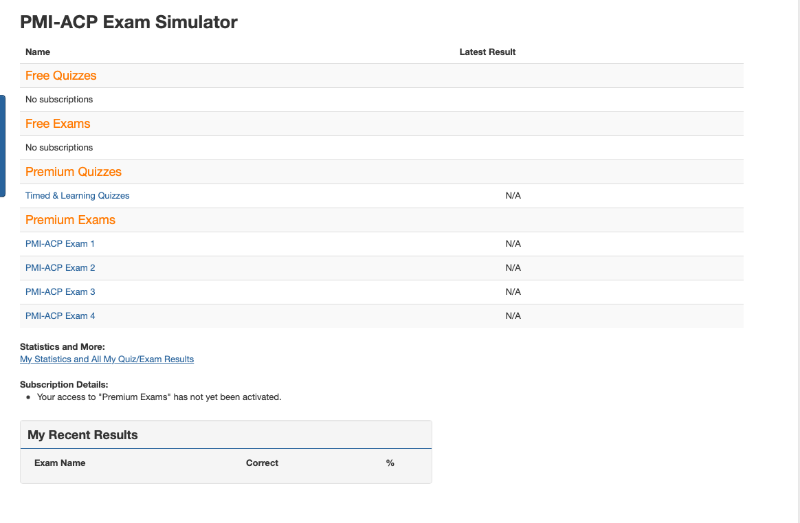
Task: Open PMI-ACP Exam 4
Action: pos(60,316)
